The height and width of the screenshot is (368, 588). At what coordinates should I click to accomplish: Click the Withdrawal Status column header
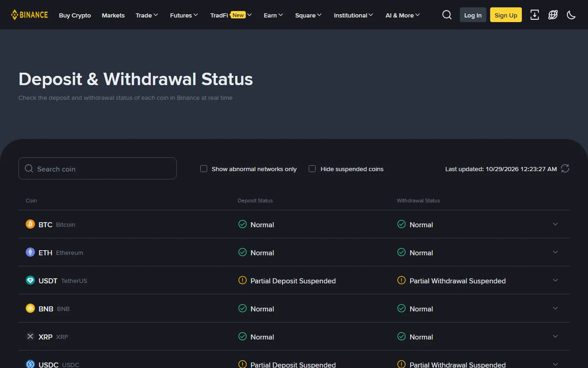click(418, 201)
